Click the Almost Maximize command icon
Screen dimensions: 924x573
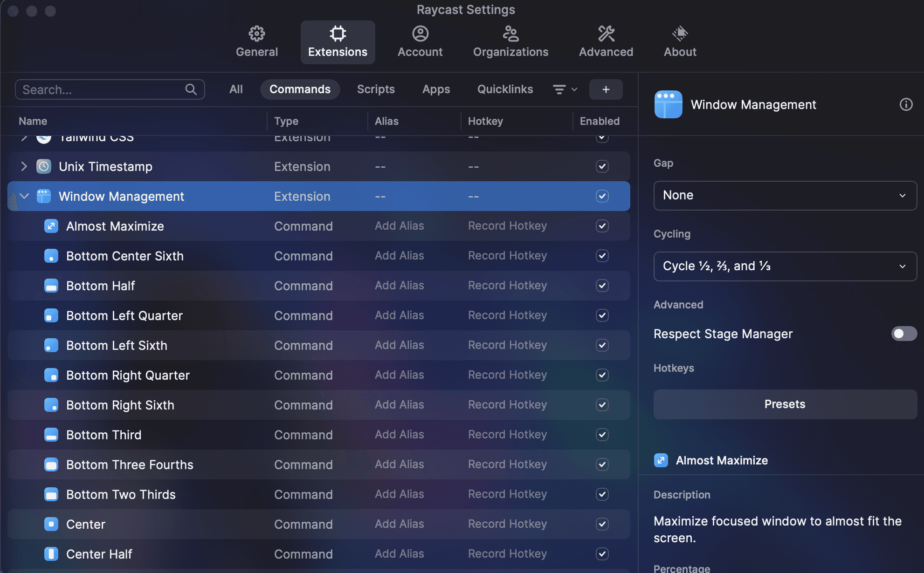51,226
